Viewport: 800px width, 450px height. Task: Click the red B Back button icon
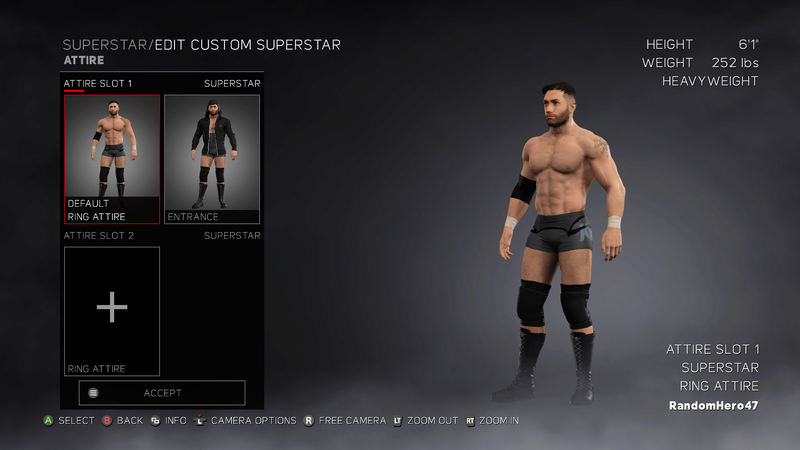coord(107,420)
